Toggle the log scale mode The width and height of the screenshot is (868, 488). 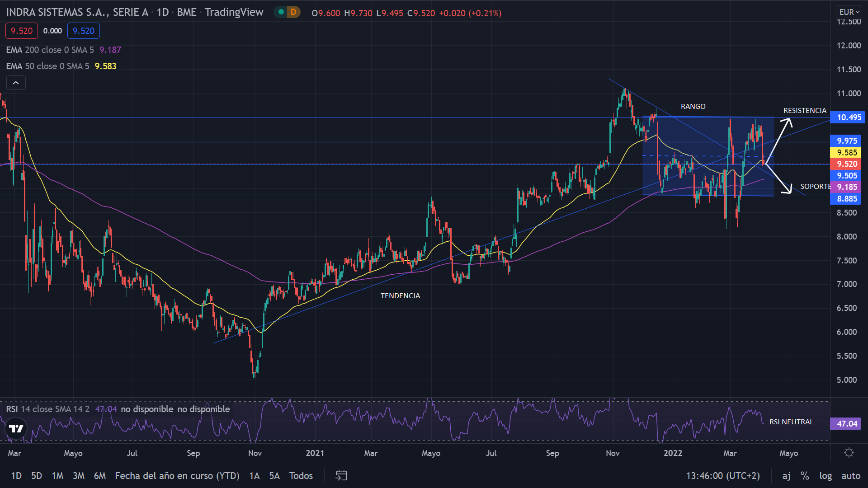(826, 475)
